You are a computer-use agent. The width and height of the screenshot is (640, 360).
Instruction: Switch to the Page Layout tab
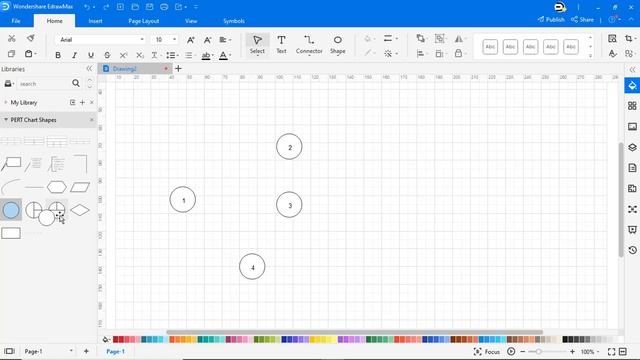[x=144, y=21]
